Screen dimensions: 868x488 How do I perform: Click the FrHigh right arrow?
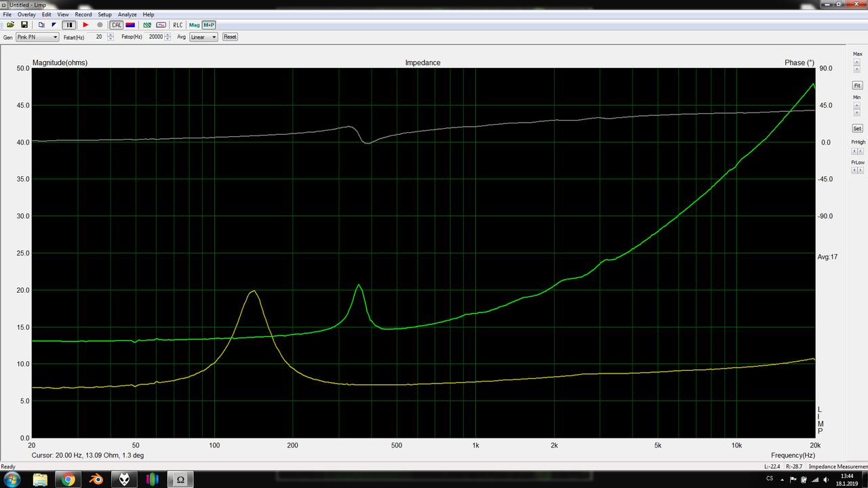click(861, 150)
